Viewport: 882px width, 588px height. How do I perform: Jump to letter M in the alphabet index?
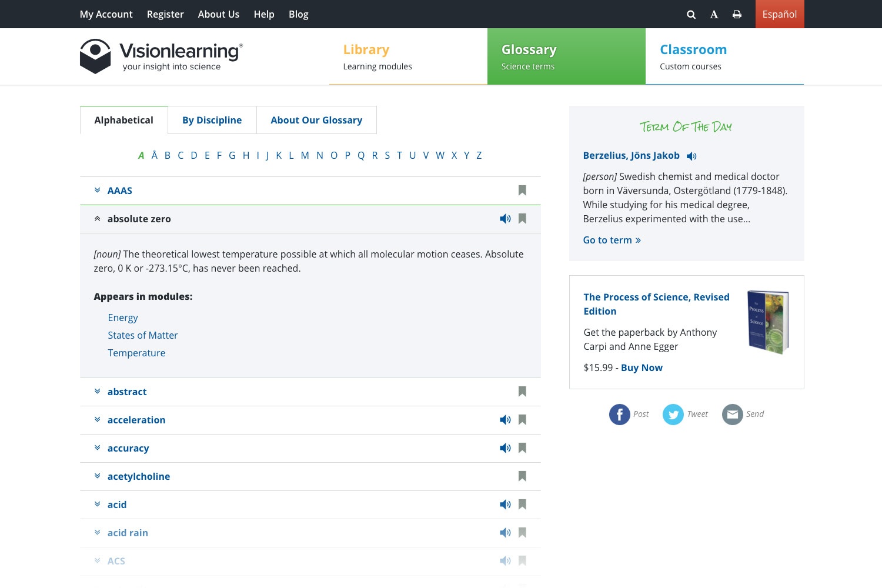click(x=305, y=155)
